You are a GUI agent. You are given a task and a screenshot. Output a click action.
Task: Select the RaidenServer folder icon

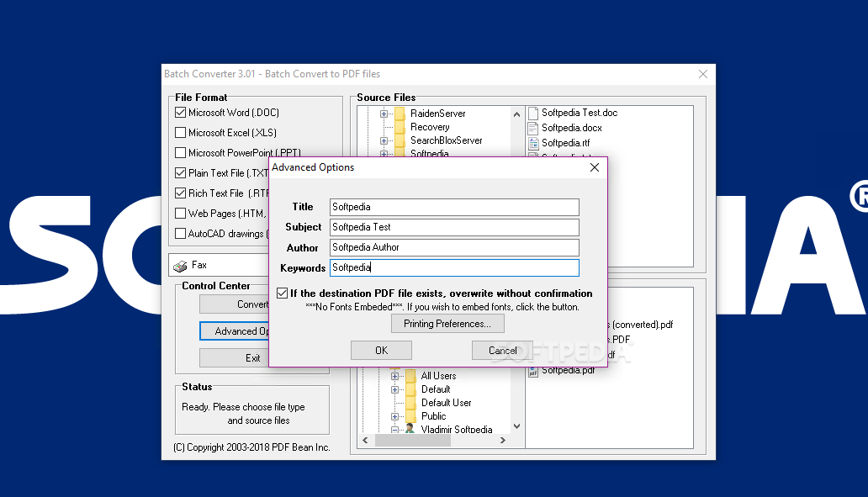click(x=400, y=114)
